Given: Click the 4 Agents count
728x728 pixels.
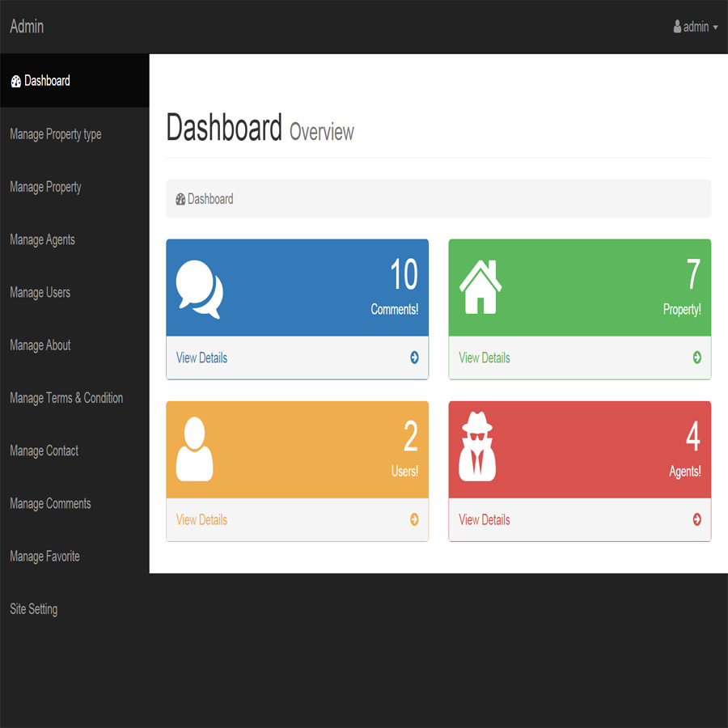Looking at the screenshot, I should click(x=693, y=436).
